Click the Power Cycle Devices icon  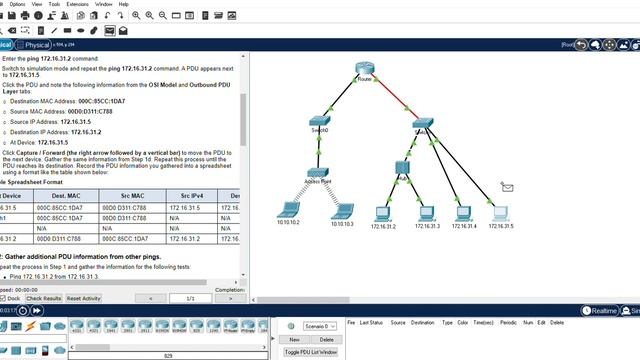click(x=23, y=311)
